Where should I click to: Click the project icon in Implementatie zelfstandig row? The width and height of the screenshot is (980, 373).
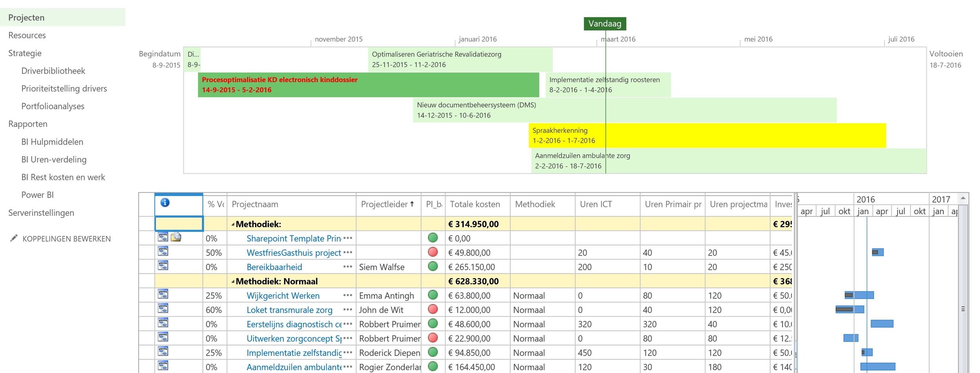[163, 351]
